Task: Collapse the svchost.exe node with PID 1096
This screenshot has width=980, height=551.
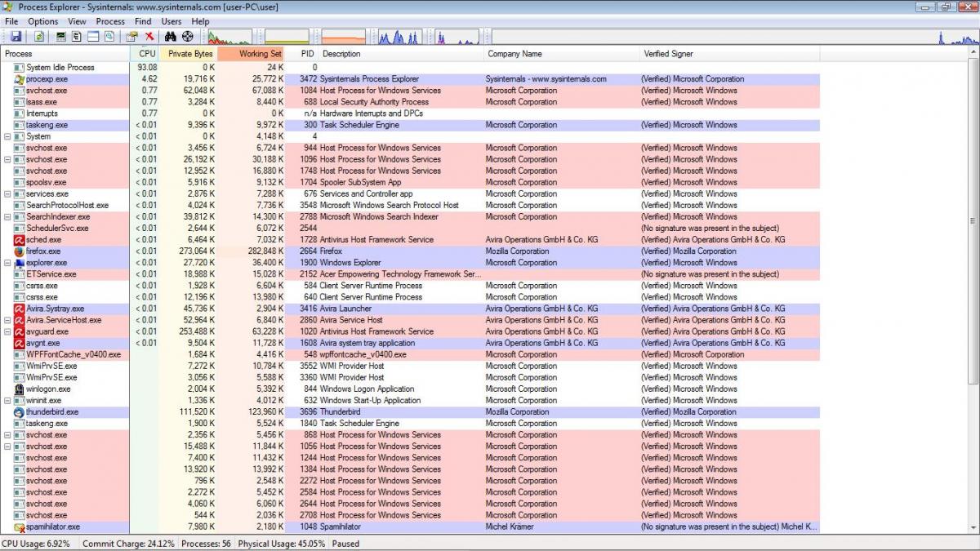Action: 8,159
